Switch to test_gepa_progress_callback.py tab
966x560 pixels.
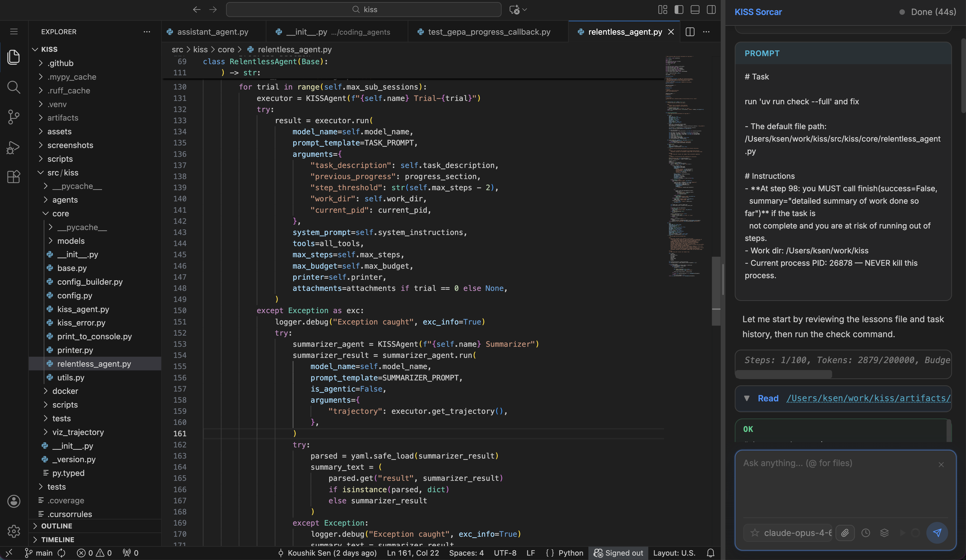coord(489,32)
